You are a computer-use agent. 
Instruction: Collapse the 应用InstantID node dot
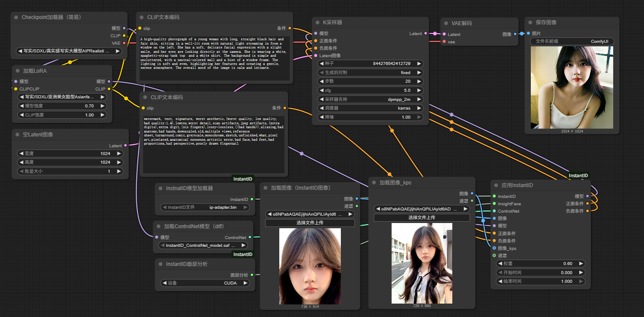pyautogui.click(x=496, y=185)
